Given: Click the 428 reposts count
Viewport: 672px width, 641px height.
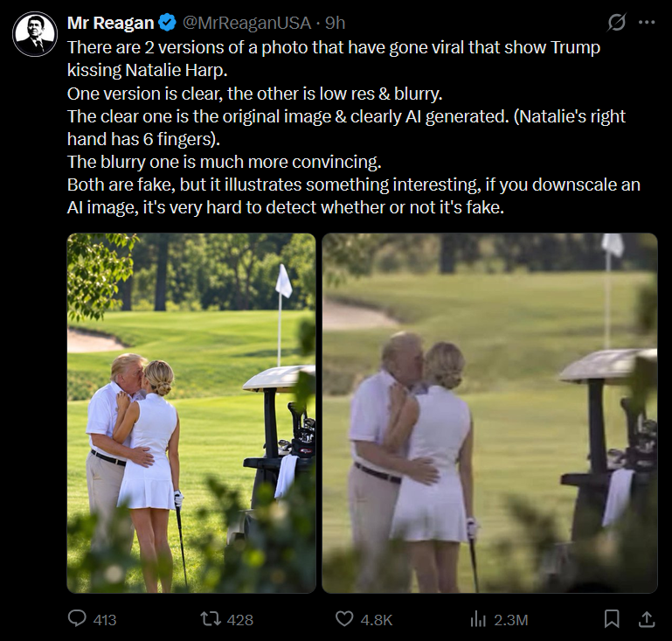Looking at the screenshot, I should (x=240, y=620).
